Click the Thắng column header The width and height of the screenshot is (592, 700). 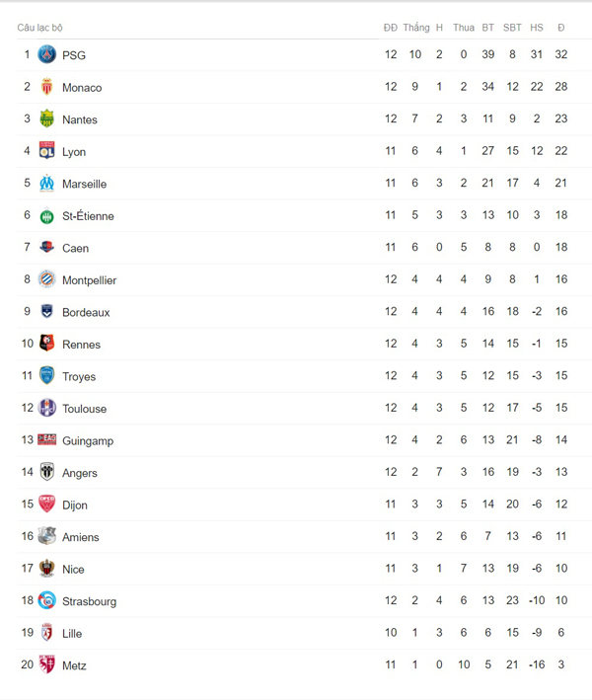(x=416, y=28)
